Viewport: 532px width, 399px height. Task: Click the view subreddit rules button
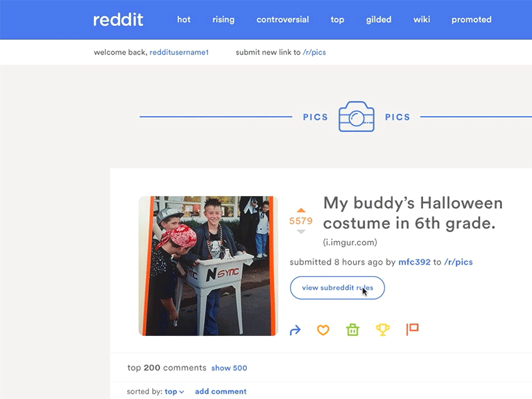(x=337, y=288)
